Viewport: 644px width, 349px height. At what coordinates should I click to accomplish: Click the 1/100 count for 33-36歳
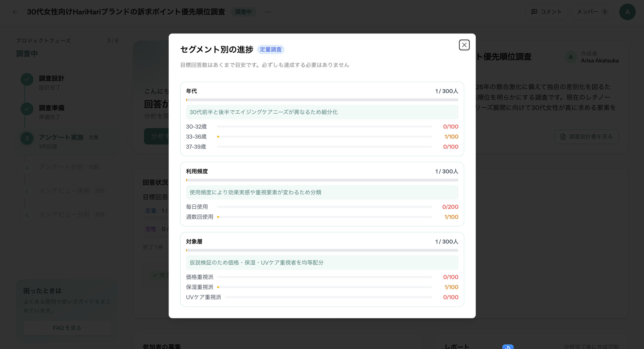[451, 137]
